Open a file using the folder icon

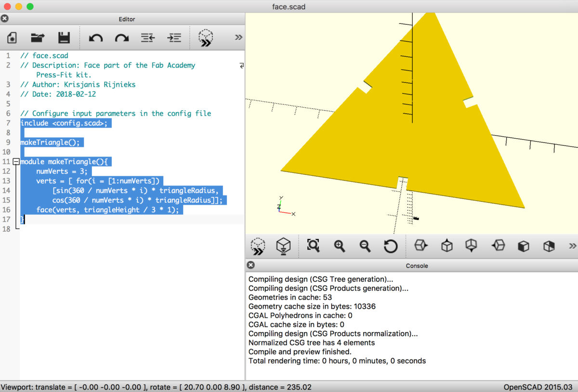coord(38,38)
